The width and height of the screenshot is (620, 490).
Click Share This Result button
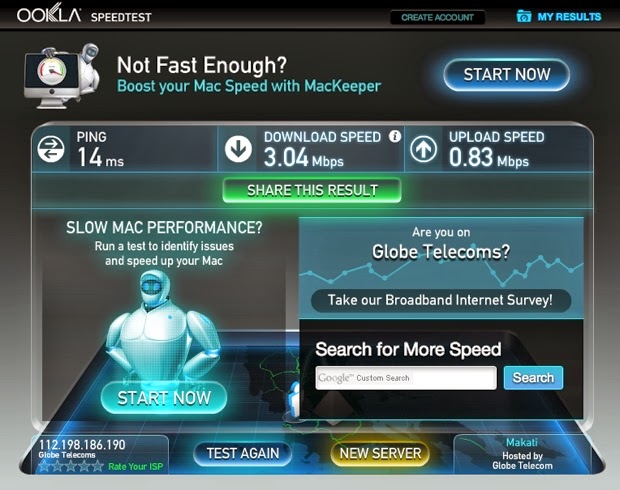312,190
